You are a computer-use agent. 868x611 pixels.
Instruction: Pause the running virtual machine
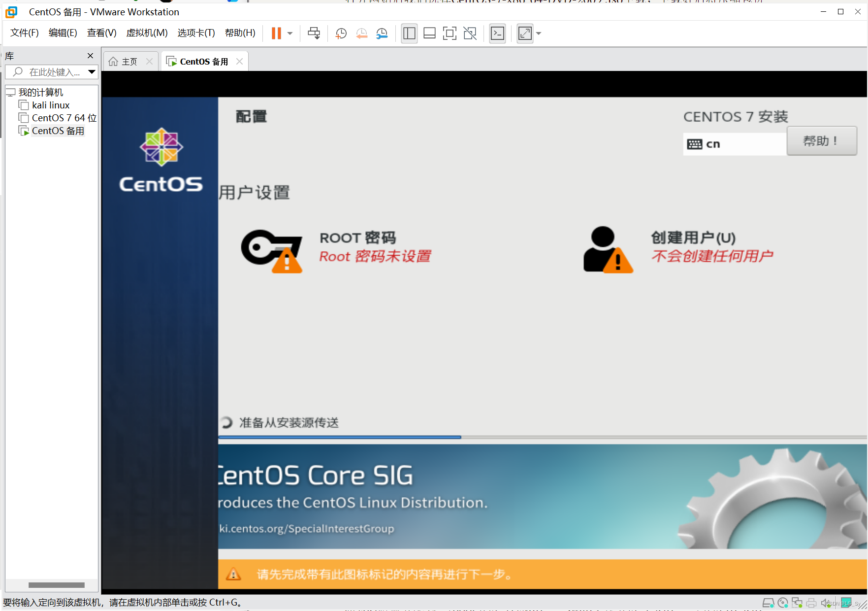[x=276, y=33]
